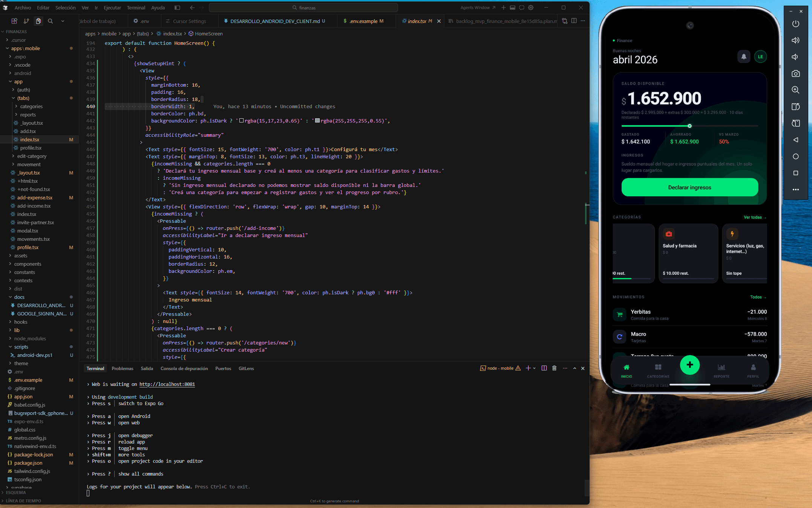Open the Source Control branch icon
812x508 pixels.
click(26, 21)
